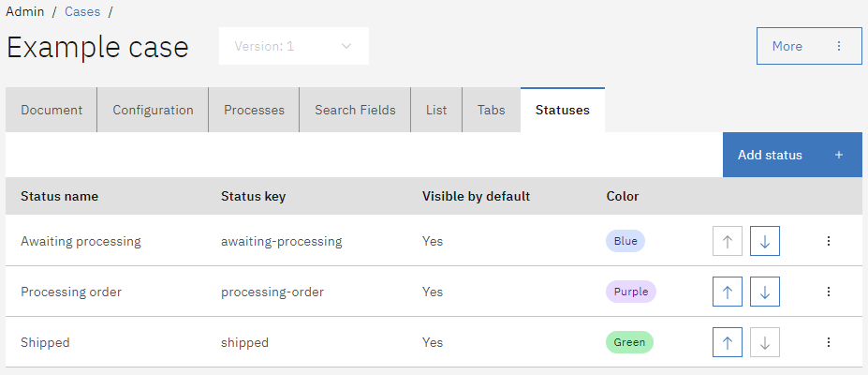Click disabled down arrow for Shipped

pyautogui.click(x=765, y=342)
